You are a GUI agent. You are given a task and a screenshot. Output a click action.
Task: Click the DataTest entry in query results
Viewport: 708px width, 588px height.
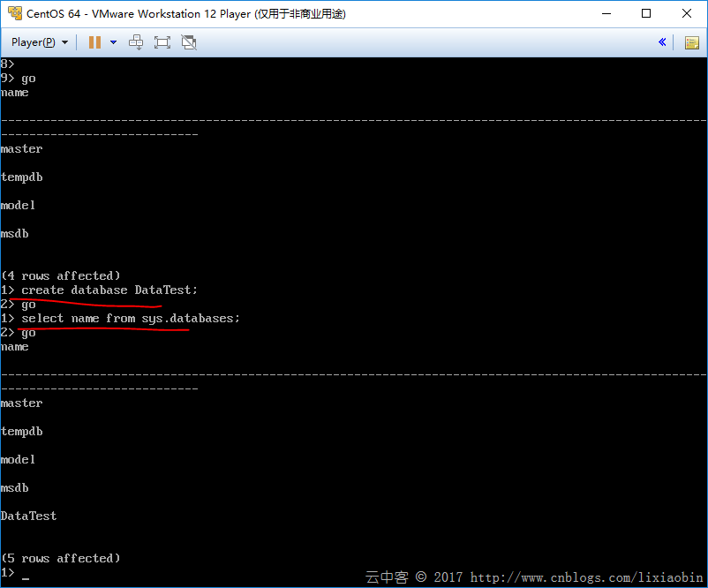tap(28, 516)
